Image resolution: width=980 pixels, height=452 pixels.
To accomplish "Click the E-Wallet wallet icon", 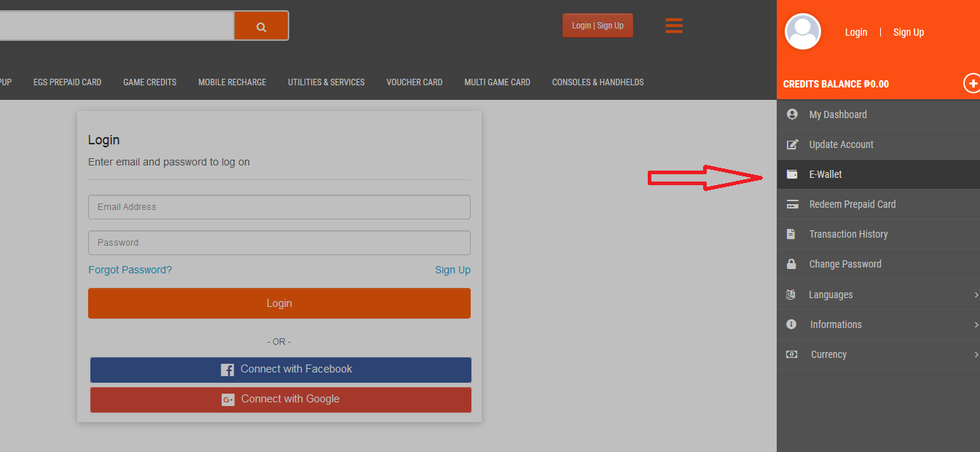I will [x=792, y=174].
